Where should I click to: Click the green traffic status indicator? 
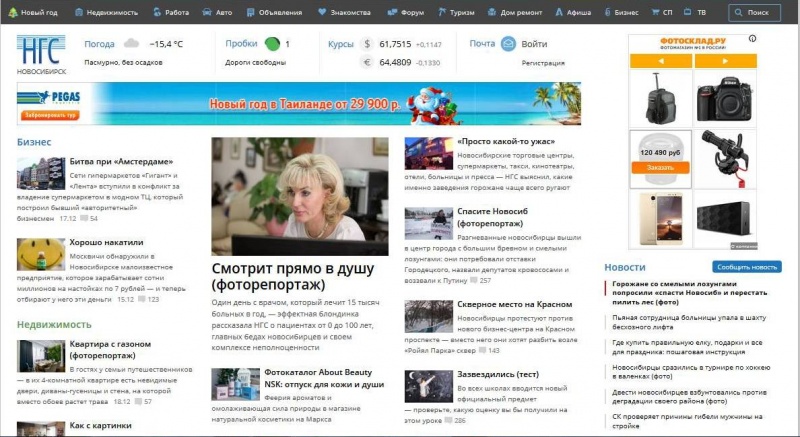pos(272,44)
